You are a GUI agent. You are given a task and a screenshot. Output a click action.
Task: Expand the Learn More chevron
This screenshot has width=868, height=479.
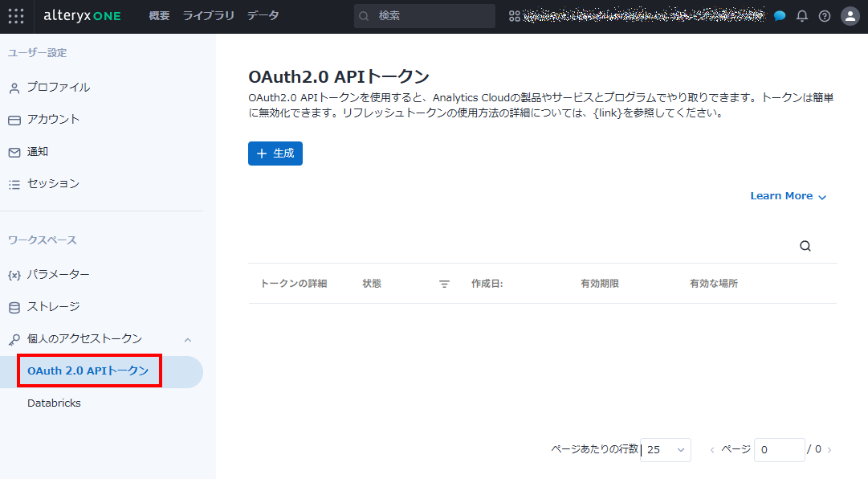click(821, 197)
